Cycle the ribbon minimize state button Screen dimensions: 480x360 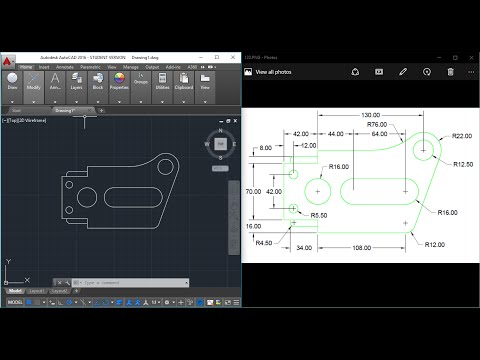pyautogui.click(x=210, y=67)
